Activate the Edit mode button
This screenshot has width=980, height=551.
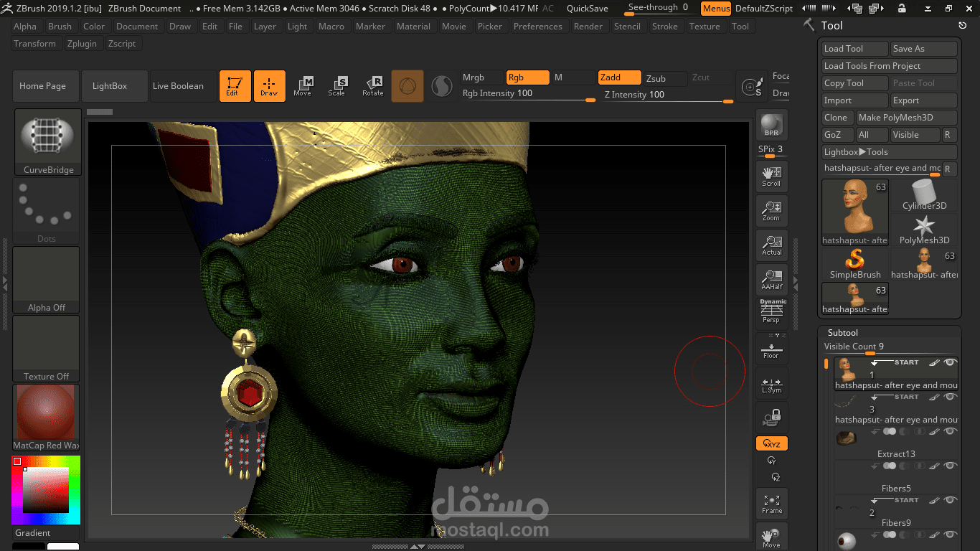click(235, 86)
